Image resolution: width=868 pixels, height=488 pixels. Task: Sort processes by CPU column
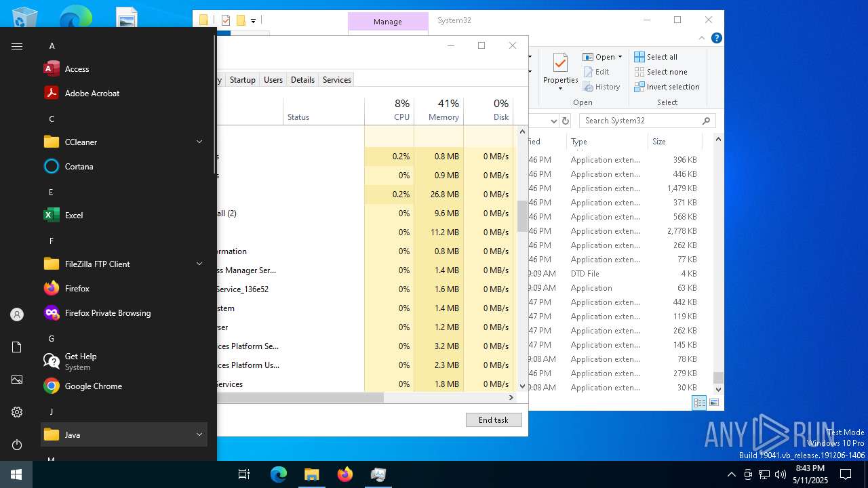click(x=389, y=111)
